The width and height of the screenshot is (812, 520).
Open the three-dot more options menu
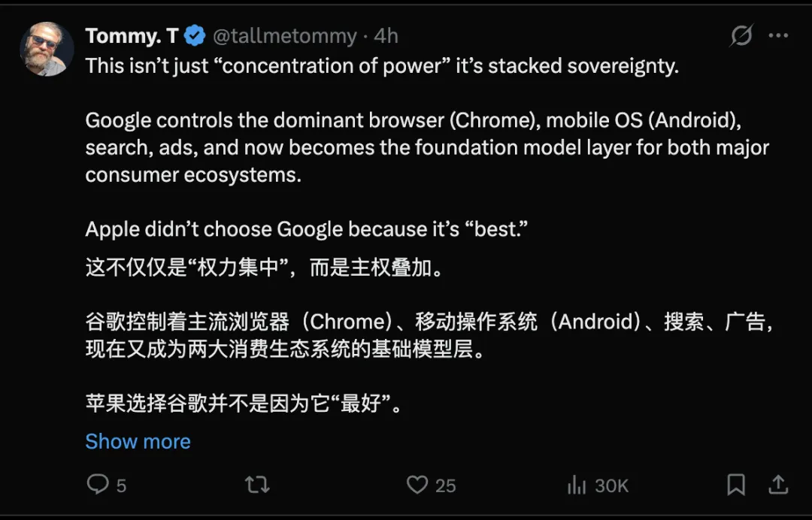[x=779, y=33]
